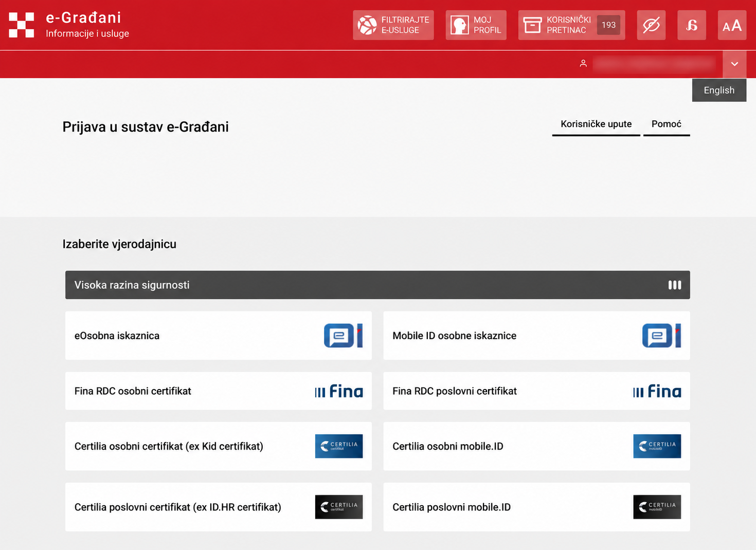Viewport: 756px width, 550px height.
Task: Click the blurred user name field
Action: click(x=654, y=64)
